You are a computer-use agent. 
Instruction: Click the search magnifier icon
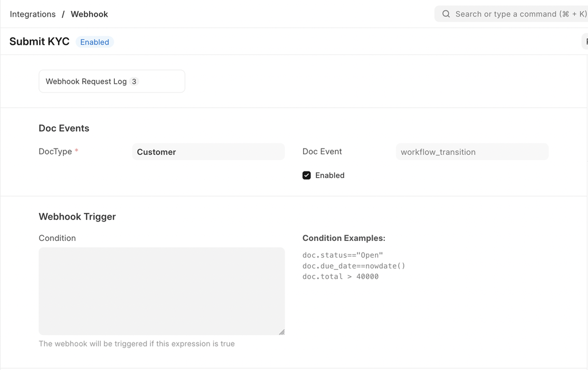tap(446, 14)
